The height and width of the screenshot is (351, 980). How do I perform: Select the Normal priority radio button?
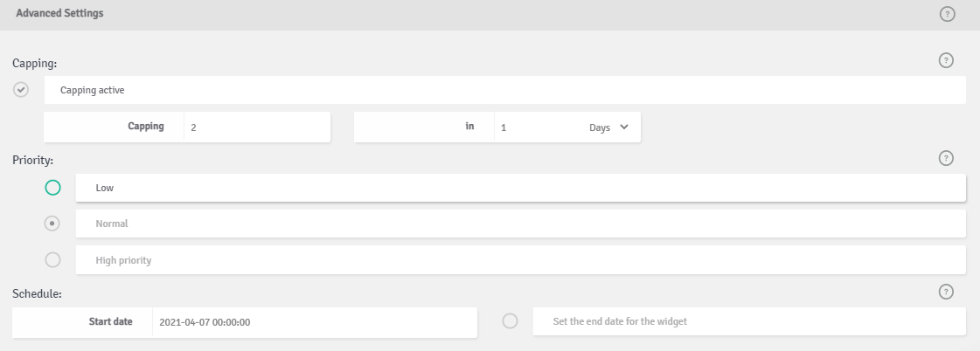[52, 223]
